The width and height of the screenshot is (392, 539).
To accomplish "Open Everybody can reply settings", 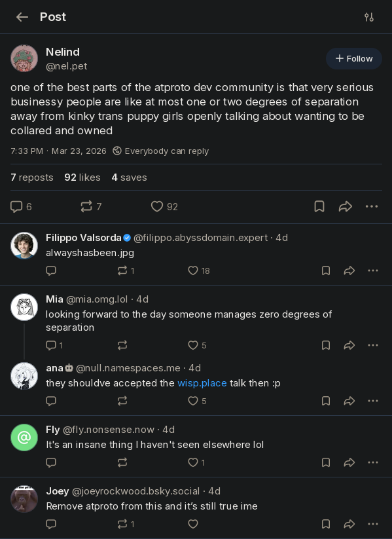I will point(161,151).
